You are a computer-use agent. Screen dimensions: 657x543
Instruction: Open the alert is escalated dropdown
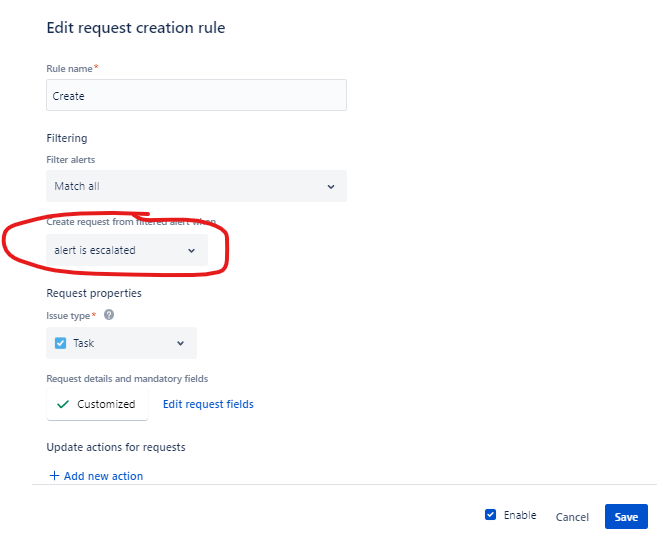[127, 250]
